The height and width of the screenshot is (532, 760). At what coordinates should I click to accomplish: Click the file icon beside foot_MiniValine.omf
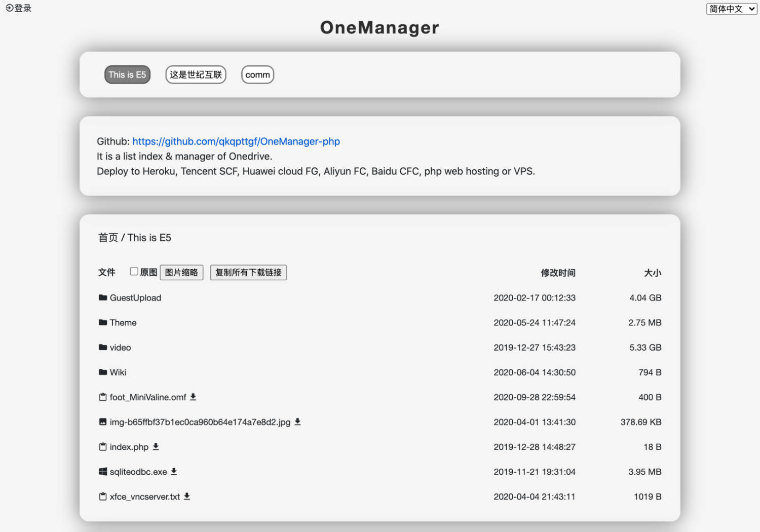(x=103, y=397)
